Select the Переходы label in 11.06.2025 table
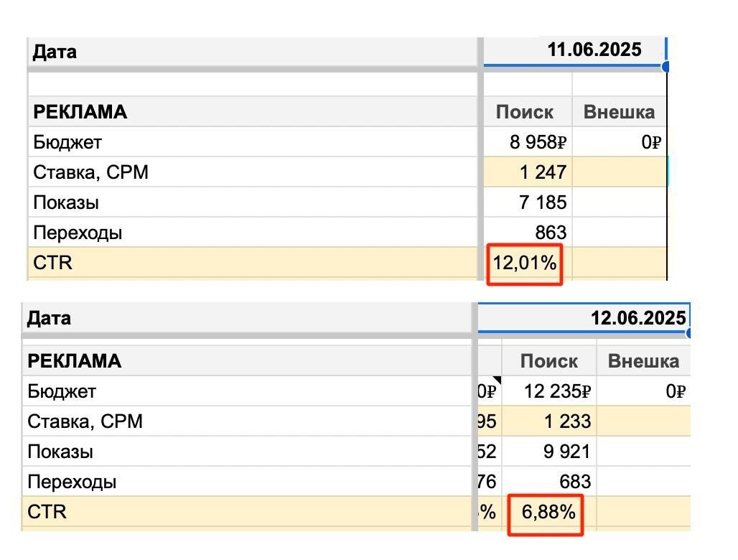The image size is (738, 560). click(x=78, y=233)
